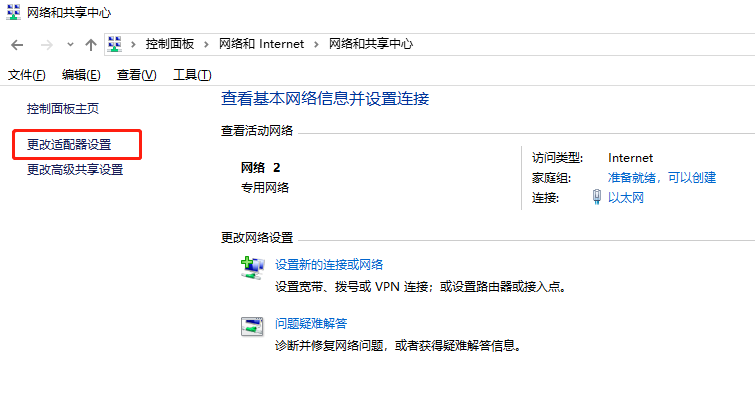
Task: Click the description 诊断并修复网络问题
Action: coord(399,346)
